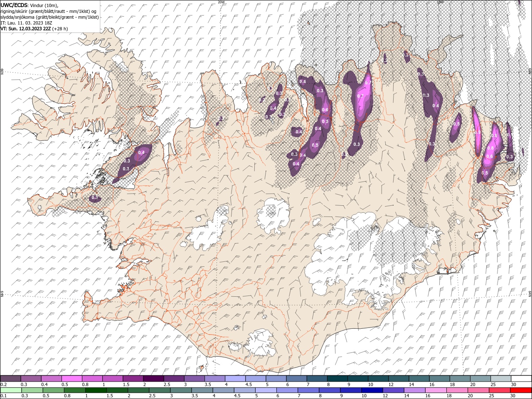Click the dark teal top swatch between 8 and 9
Viewport: 532px width, 399px height.
click(x=337, y=379)
